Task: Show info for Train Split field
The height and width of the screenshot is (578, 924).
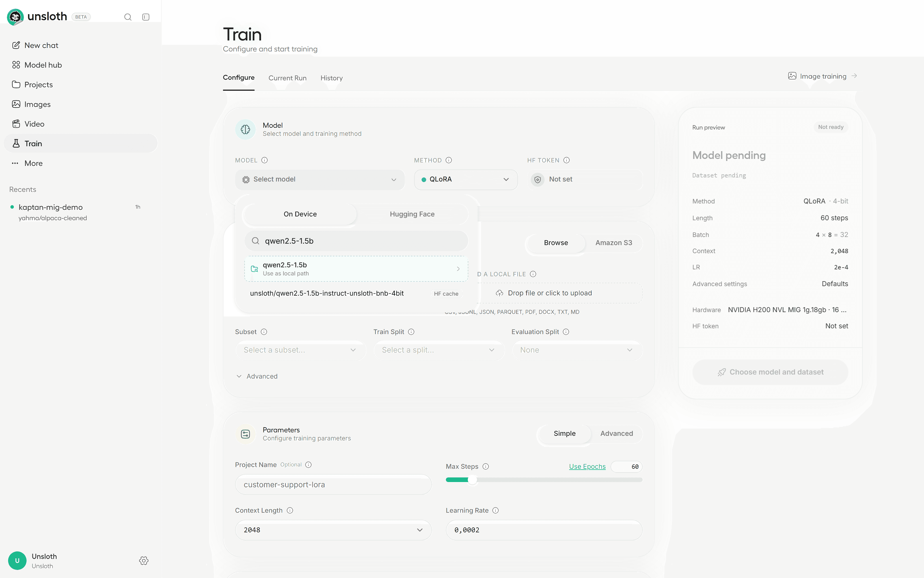Action: coord(411,332)
